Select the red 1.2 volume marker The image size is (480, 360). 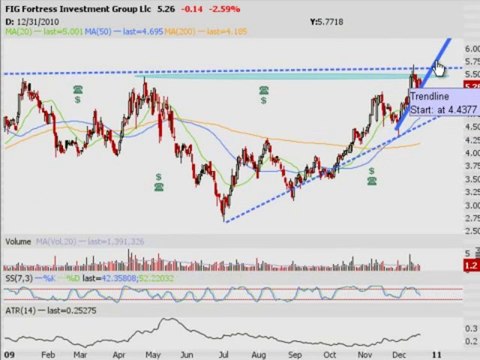point(472,266)
